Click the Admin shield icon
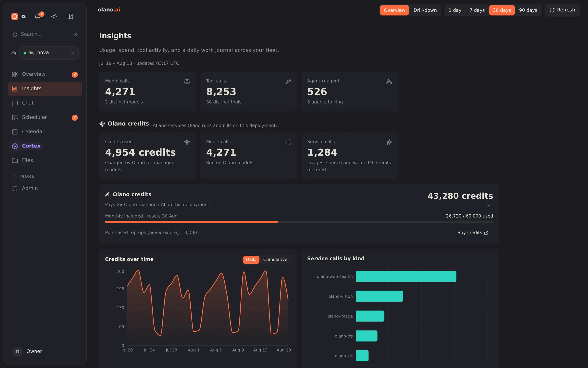The image size is (588, 368). coord(15,188)
